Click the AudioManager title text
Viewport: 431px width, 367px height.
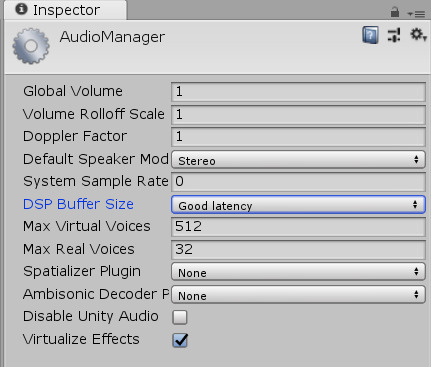click(x=112, y=37)
